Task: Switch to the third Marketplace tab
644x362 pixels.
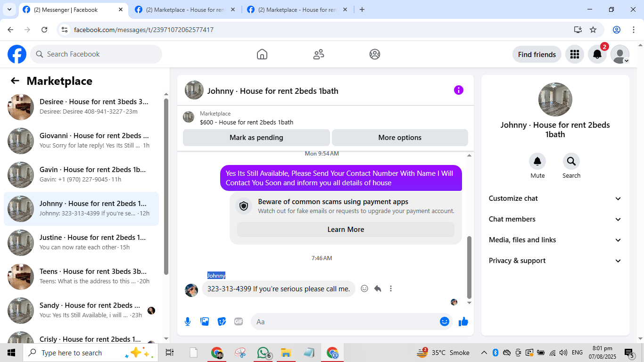Action: [297, 10]
